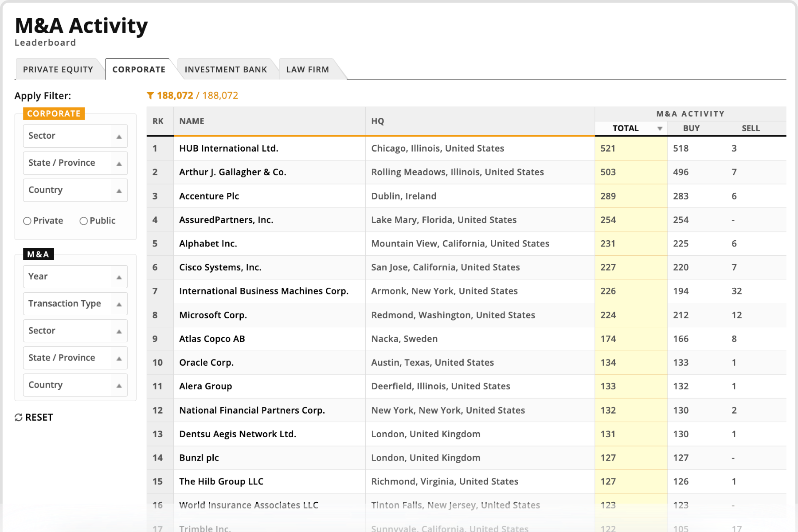The height and width of the screenshot is (532, 798).
Task: Click the RESET refresh icon
Action: [x=19, y=418]
